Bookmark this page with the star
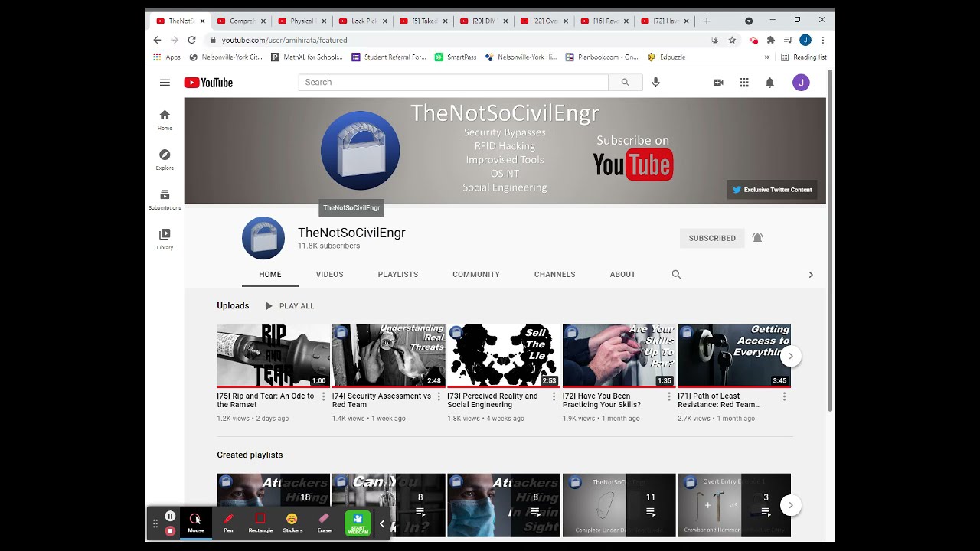The height and width of the screenshot is (551, 980). [732, 40]
